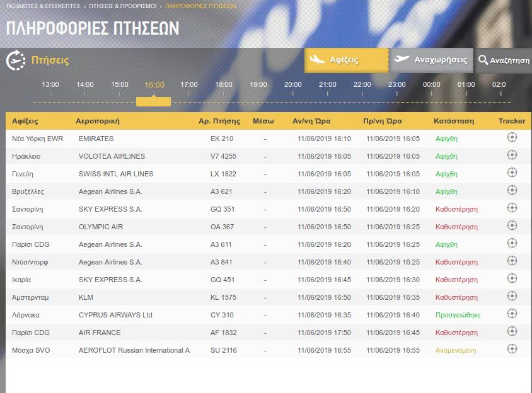Open tracker for AEROFLOT flight SU 2116

tap(512, 349)
